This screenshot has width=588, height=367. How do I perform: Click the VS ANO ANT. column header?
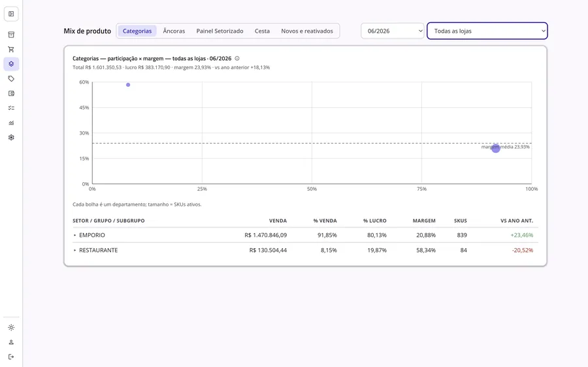point(517,221)
